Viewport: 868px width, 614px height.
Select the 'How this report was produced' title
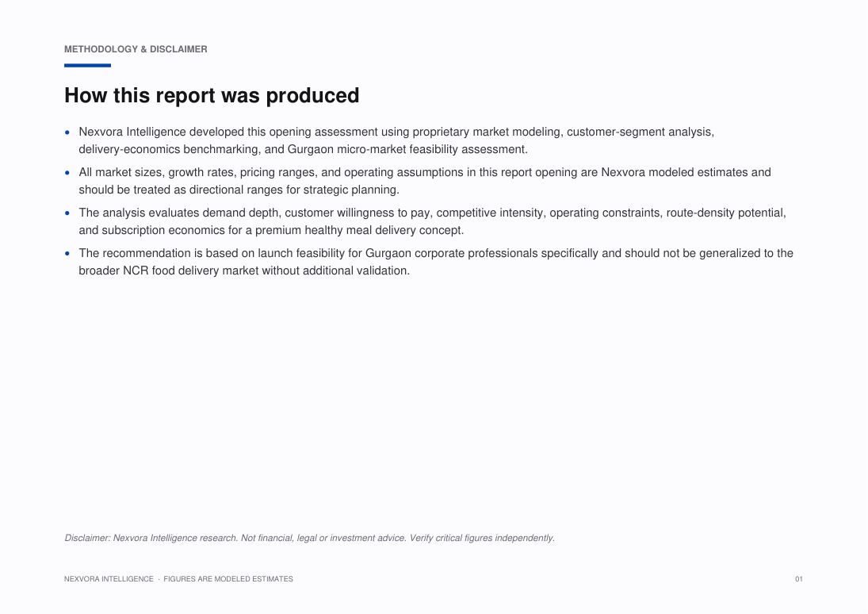[212, 95]
